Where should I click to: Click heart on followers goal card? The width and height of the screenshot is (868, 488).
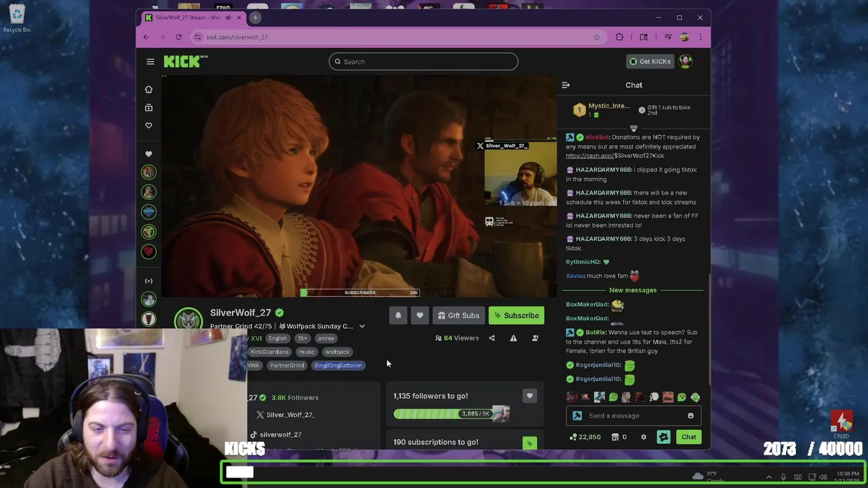pyautogui.click(x=530, y=396)
